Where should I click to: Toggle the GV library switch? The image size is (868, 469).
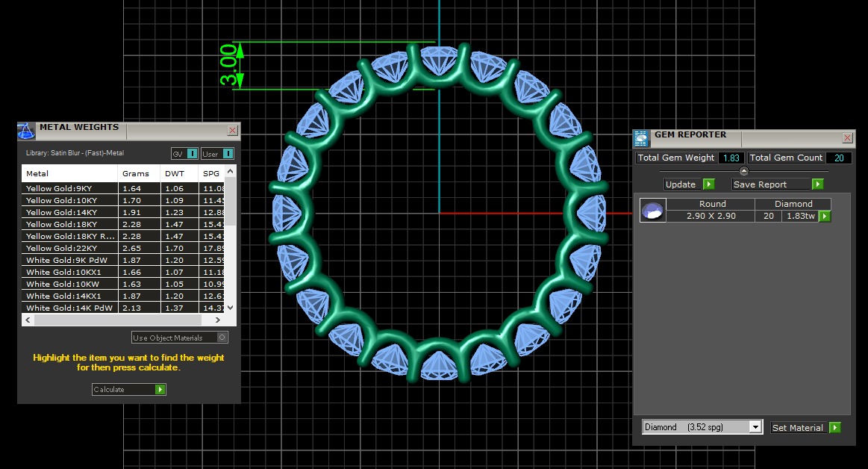pos(192,154)
